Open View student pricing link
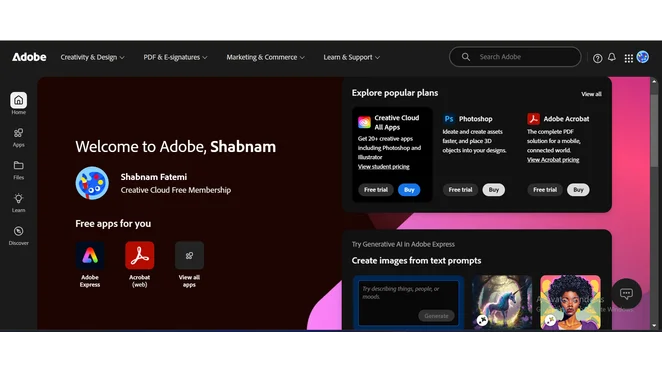Viewport: 662px width, 372px height. click(384, 167)
